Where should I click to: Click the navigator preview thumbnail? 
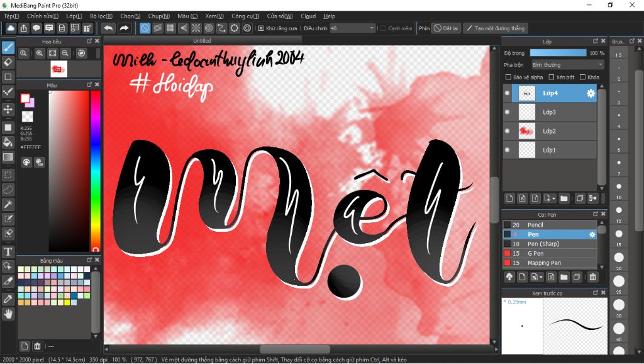coord(58,69)
